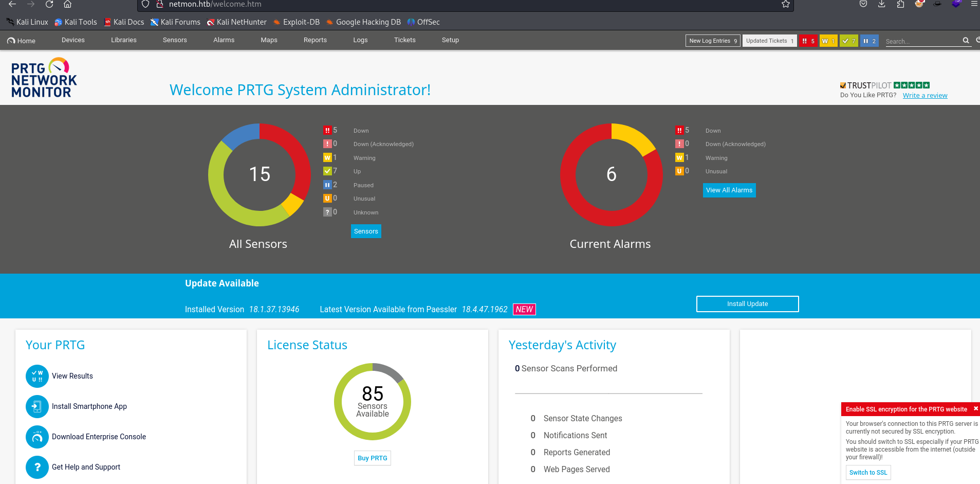Screen dimensions: 980x484
Task: Click the 85 Sensors Available license gauge
Action: coord(373,402)
